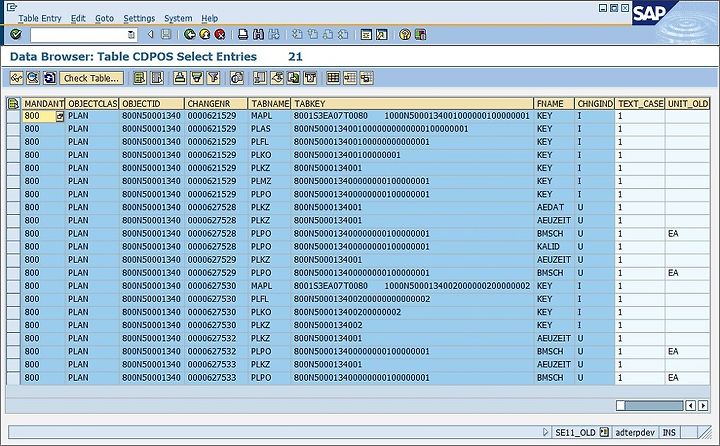Screen dimensions: 720x446
Task: Click the FNAME column header
Action: (x=554, y=104)
